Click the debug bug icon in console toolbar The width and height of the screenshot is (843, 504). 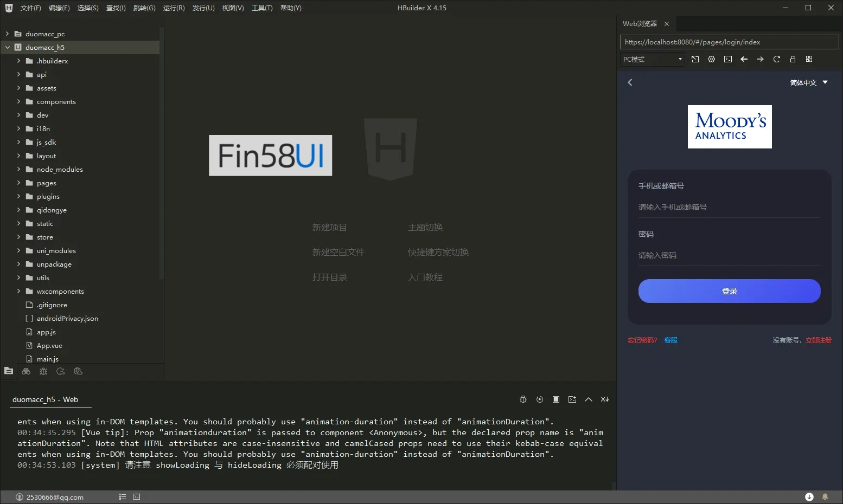tap(523, 399)
